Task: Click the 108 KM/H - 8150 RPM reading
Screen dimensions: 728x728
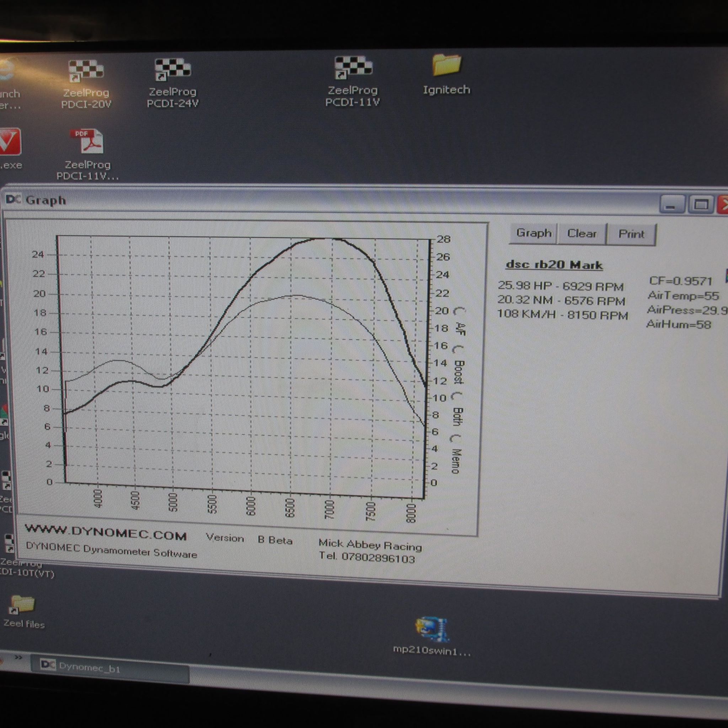Action: pos(563,314)
